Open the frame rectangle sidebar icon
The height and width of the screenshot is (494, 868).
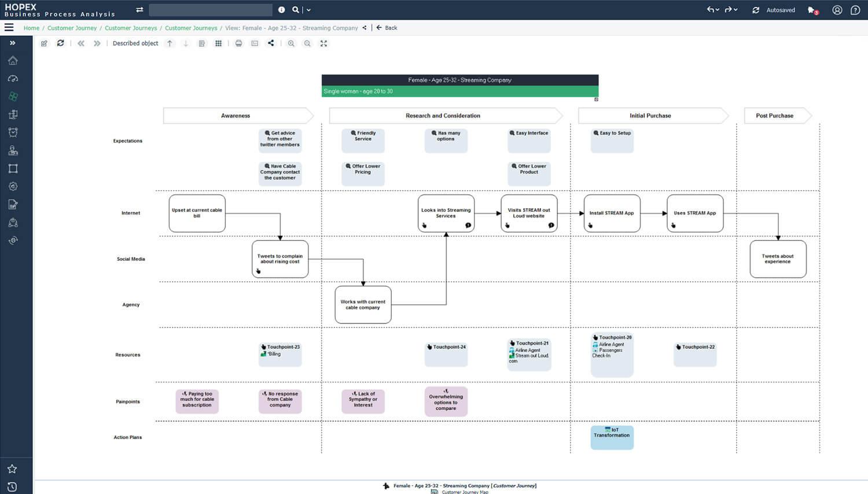(13, 168)
